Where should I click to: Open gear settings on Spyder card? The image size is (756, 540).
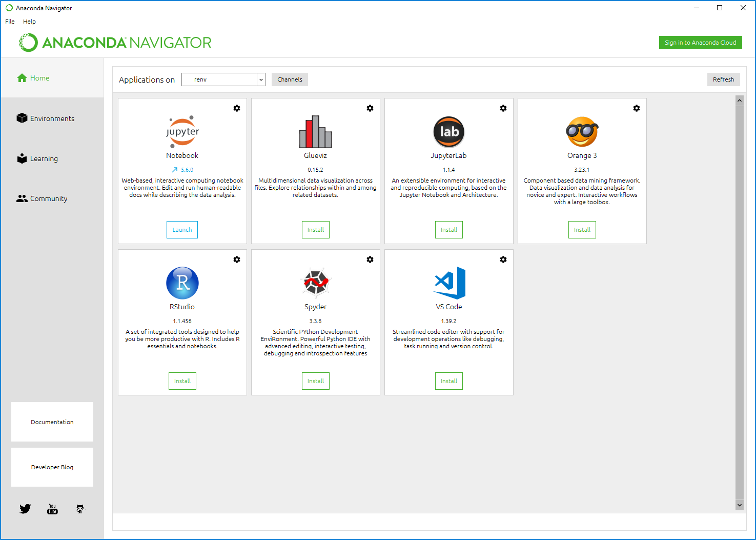tap(370, 259)
